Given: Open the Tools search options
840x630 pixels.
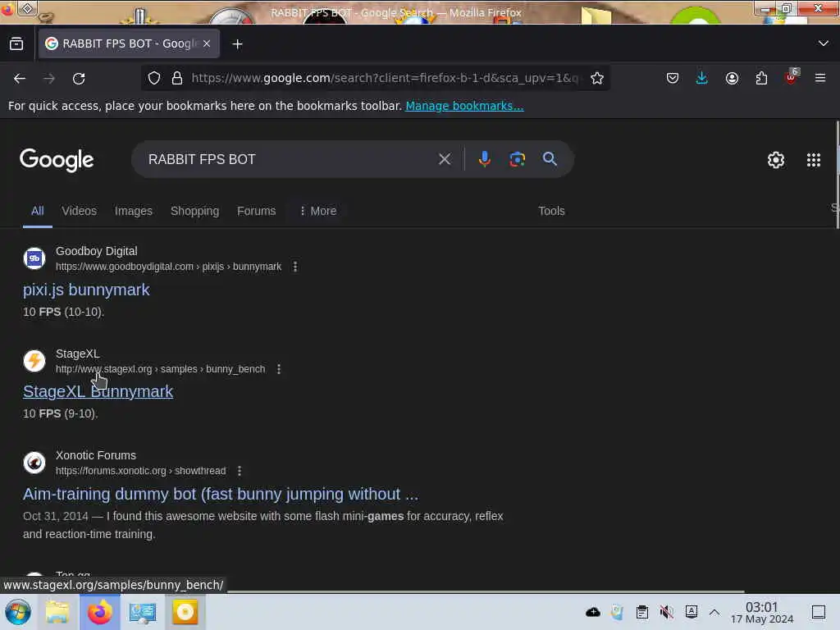Looking at the screenshot, I should pos(551,211).
